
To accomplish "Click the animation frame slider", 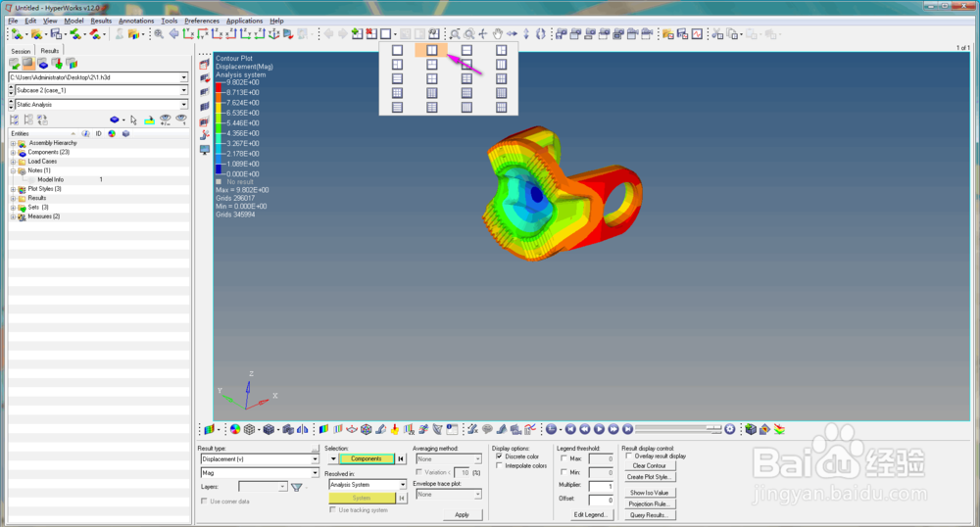I will (x=678, y=429).
